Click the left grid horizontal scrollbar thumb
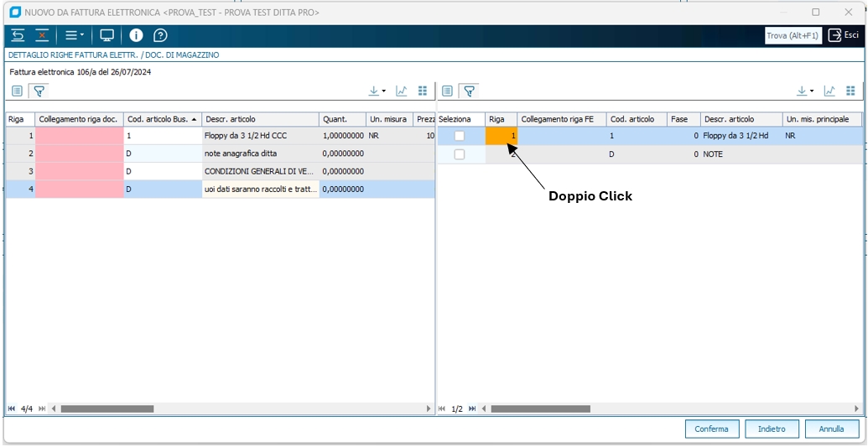 [x=107, y=408]
